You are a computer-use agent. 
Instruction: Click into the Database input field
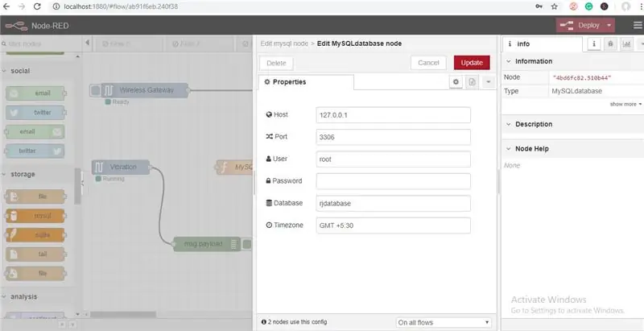pyautogui.click(x=393, y=203)
